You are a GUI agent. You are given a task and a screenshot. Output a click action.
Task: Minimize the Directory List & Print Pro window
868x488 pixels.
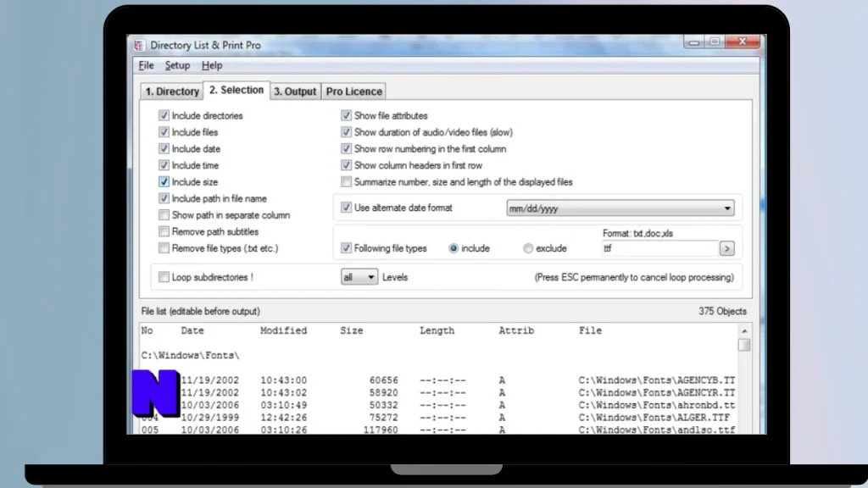click(x=693, y=42)
